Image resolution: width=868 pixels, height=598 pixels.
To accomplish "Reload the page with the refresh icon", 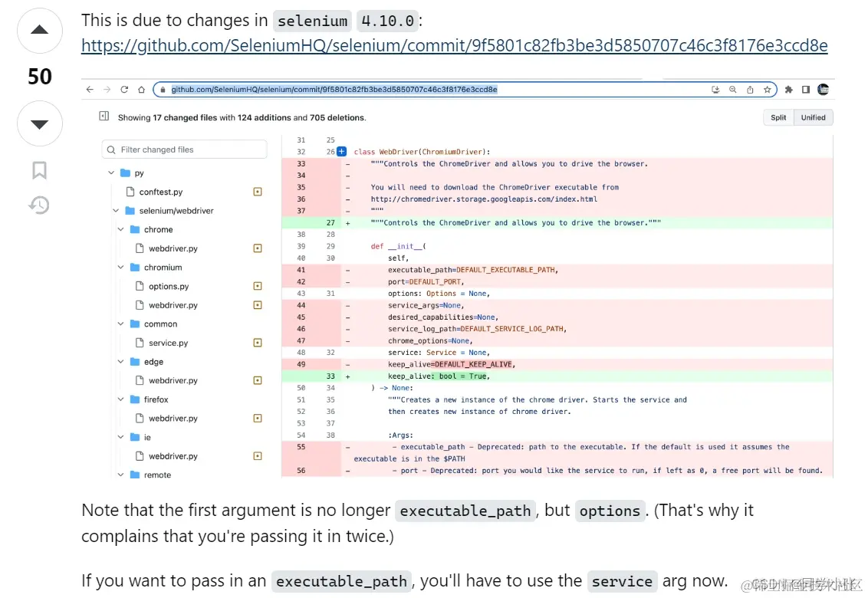I will (124, 89).
